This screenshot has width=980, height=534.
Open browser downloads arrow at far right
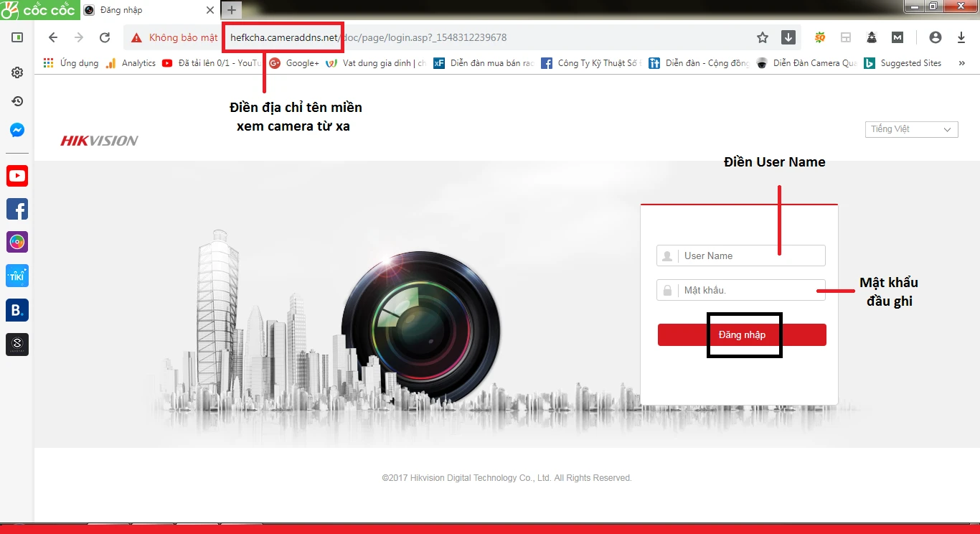[961, 37]
